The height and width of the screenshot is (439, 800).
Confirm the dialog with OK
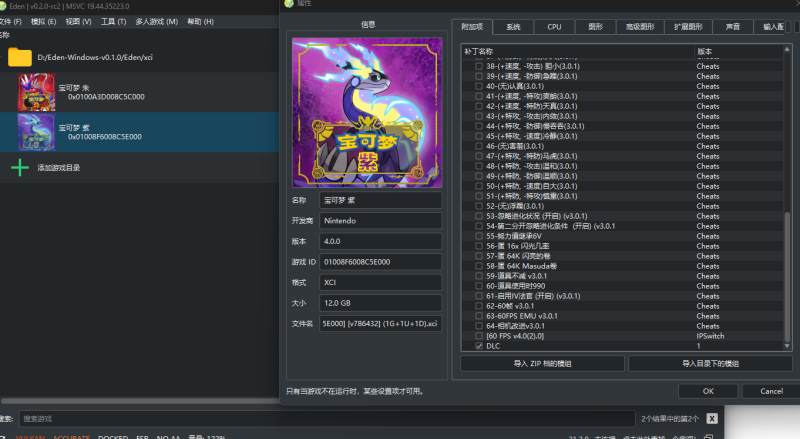[708, 391]
